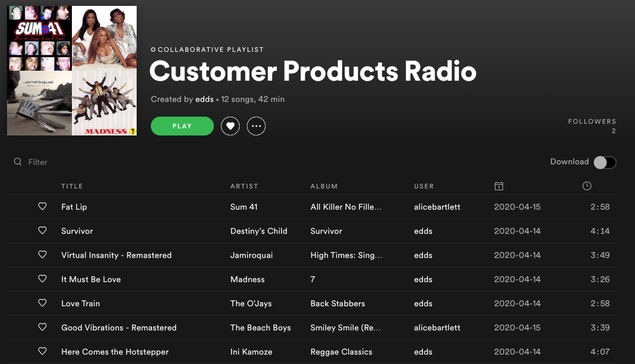Open the ellipsis more options menu

click(x=256, y=126)
